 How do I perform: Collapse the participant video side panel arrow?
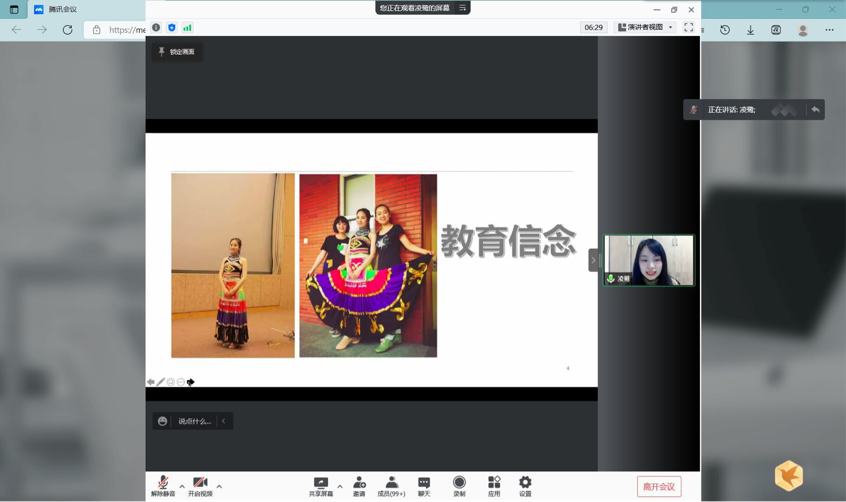click(593, 260)
